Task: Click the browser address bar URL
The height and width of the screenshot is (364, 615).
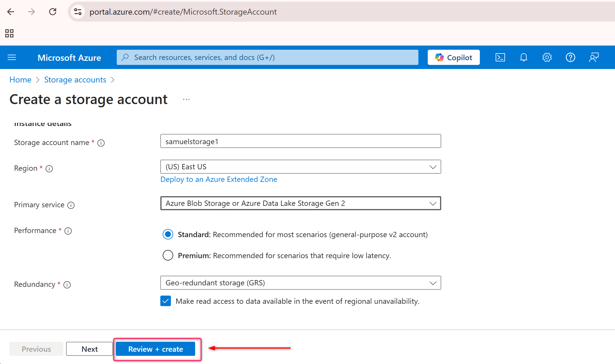Action: (x=183, y=12)
